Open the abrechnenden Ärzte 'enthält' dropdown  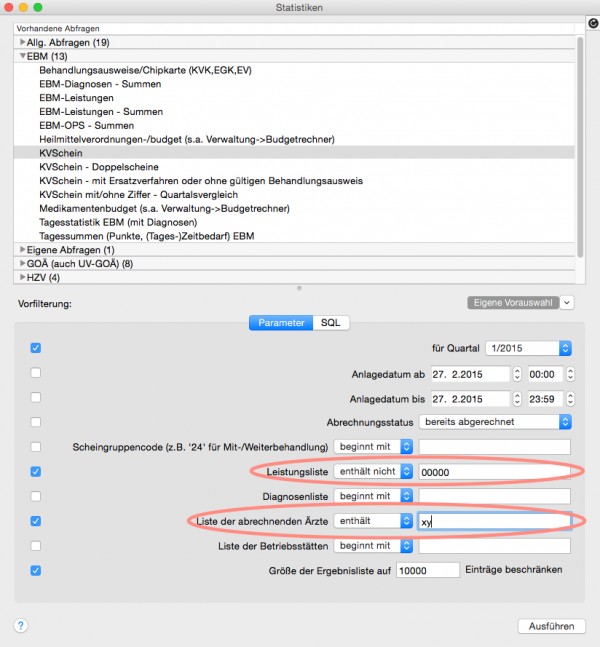(373, 521)
